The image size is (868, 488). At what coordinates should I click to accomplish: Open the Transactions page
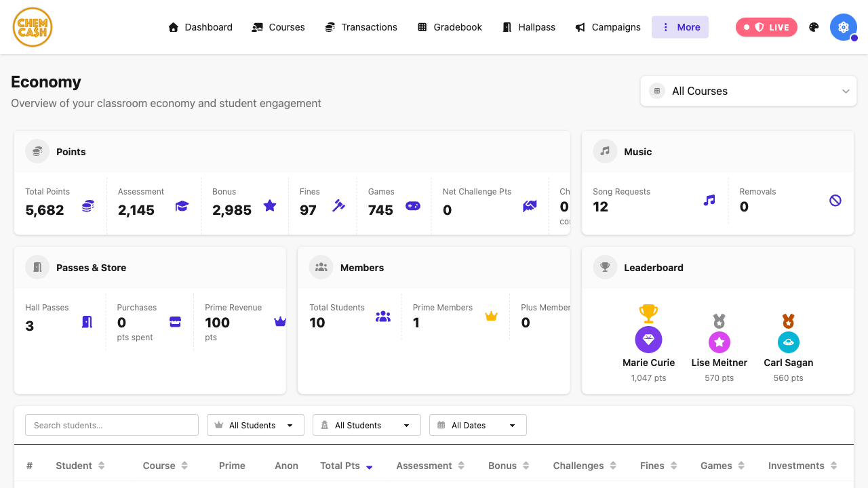coord(361,27)
